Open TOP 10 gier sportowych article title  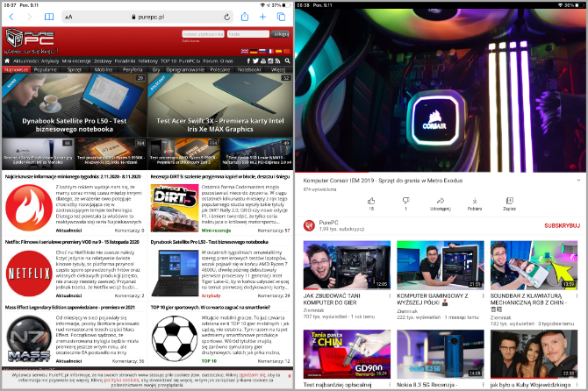tap(211, 307)
